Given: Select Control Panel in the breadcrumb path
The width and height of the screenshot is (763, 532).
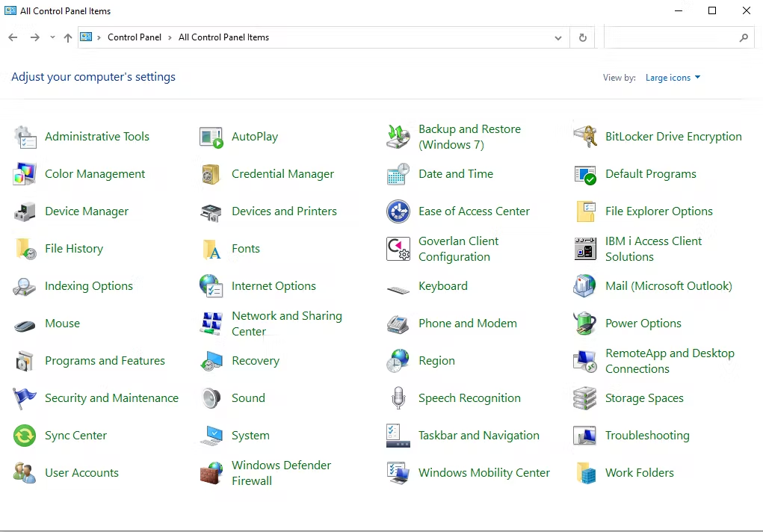Looking at the screenshot, I should [135, 37].
